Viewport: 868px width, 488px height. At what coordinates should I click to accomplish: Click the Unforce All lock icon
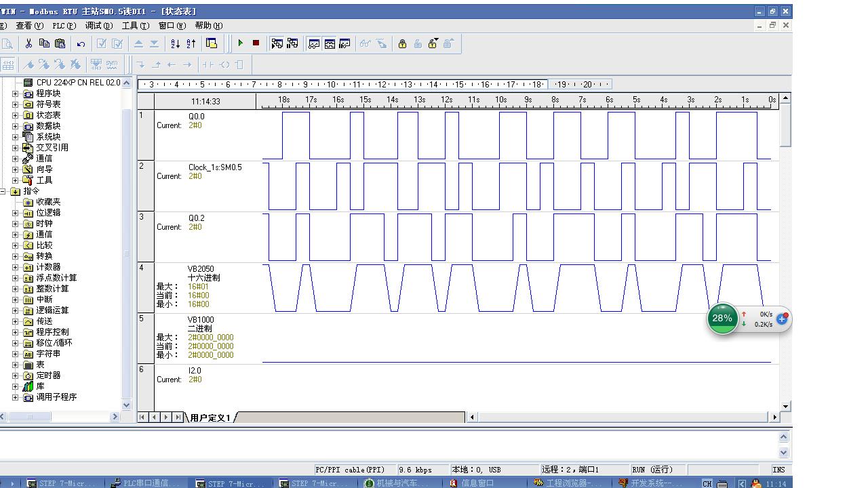tap(433, 43)
